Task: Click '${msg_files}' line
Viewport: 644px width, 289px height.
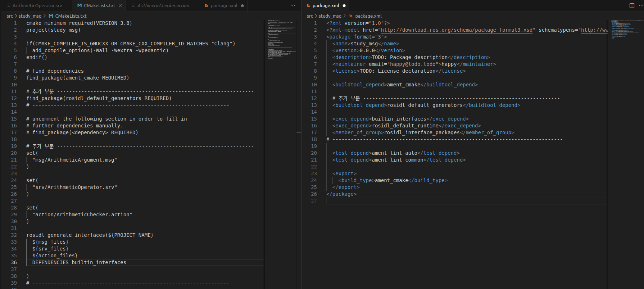Action: pyautogui.click(x=50, y=242)
